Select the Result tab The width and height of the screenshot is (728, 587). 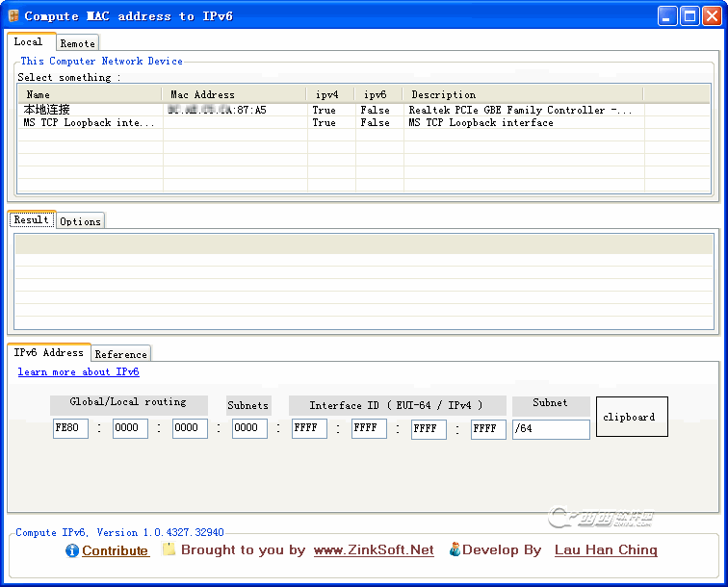point(31,220)
